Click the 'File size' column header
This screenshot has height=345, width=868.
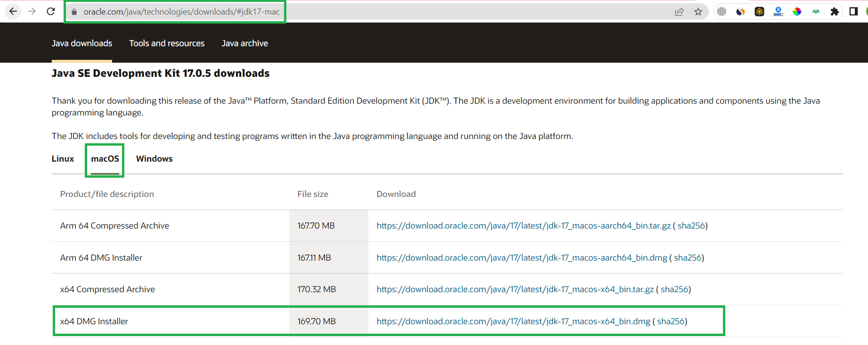coord(313,194)
